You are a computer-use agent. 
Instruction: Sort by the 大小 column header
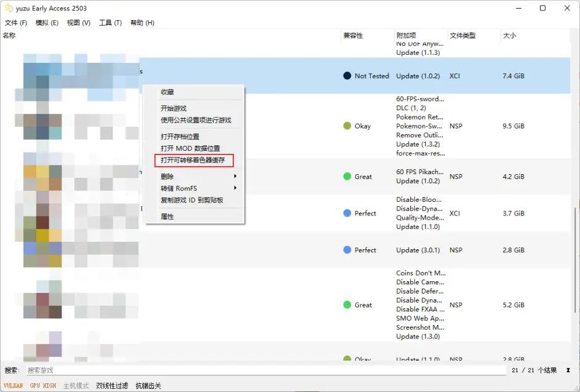(x=509, y=36)
